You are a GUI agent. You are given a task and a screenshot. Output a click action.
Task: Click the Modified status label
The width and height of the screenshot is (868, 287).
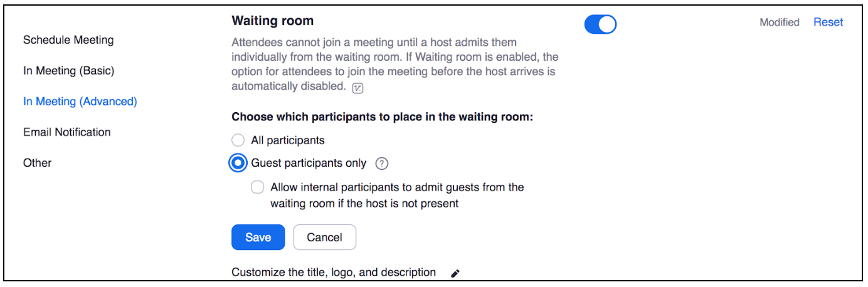point(779,23)
